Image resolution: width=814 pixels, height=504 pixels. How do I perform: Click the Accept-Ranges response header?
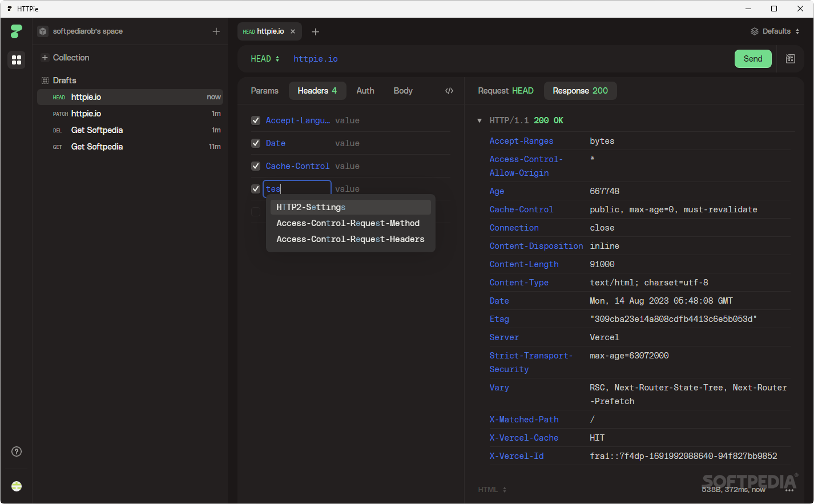coord(521,141)
